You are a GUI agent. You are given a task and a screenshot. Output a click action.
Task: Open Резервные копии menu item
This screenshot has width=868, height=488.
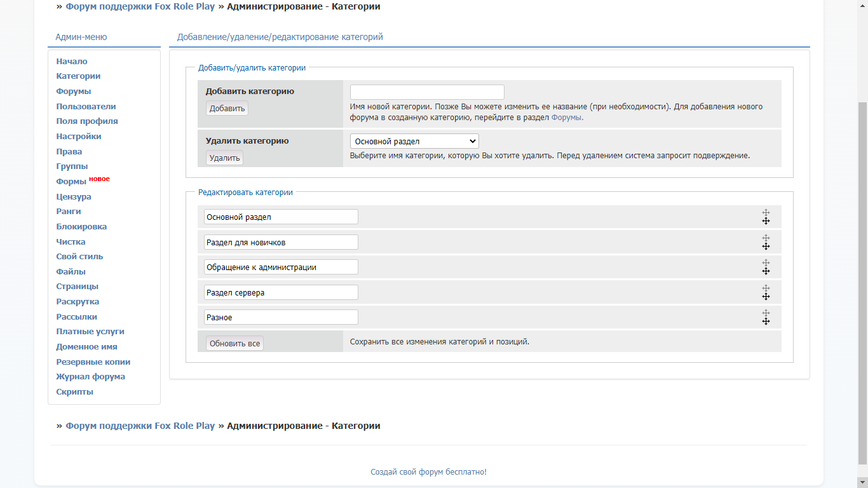click(x=93, y=362)
